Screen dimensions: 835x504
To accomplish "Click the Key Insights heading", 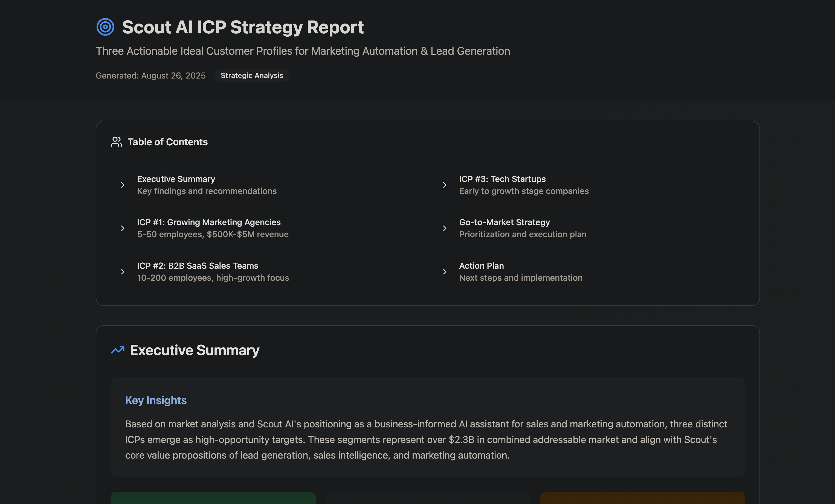I will coord(156,400).
